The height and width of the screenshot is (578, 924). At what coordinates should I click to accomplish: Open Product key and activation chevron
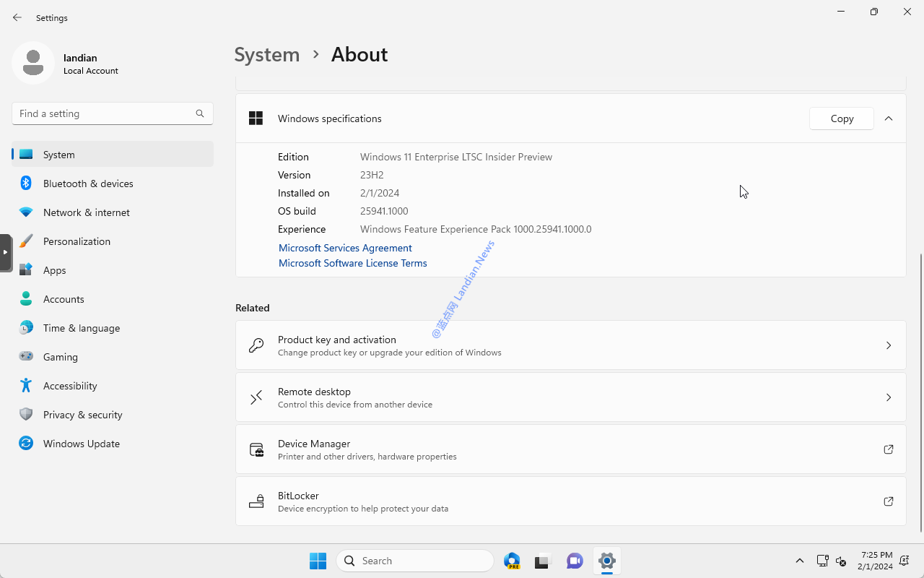pyautogui.click(x=889, y=345)
